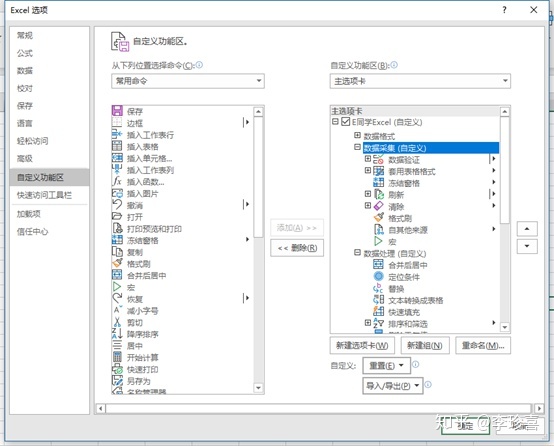This screenshot has width=554, height=446.
Task: Expand the 数据格式 group node
Action: (357, 135)
